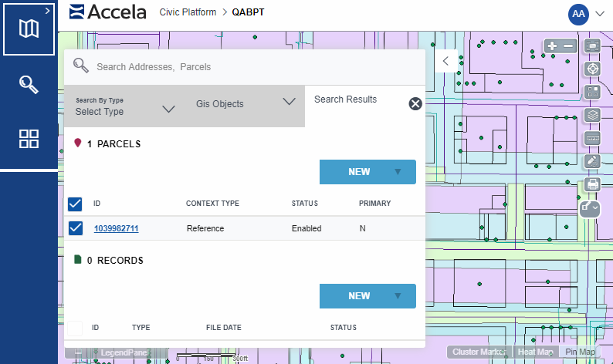Toggle the select-all records checkbox
Screen dimensions: 613x364
[x=75, y=328]
